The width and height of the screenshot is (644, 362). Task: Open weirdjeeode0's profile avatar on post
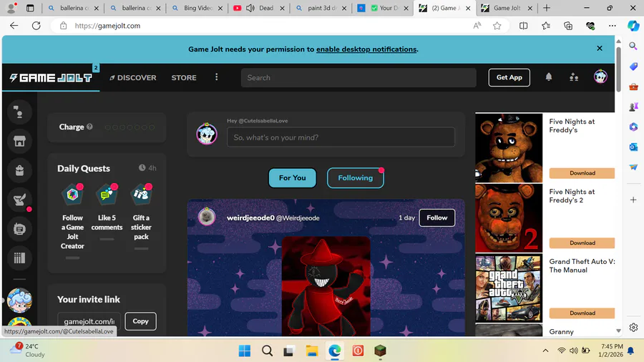pos(207,216)
